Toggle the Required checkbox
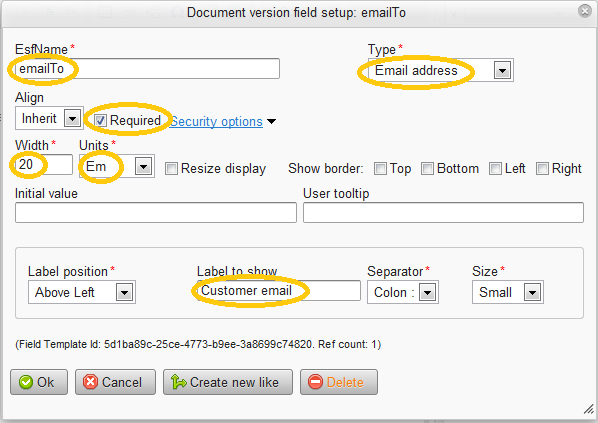The width and height of the screenshot is (598, 423). 100,121
